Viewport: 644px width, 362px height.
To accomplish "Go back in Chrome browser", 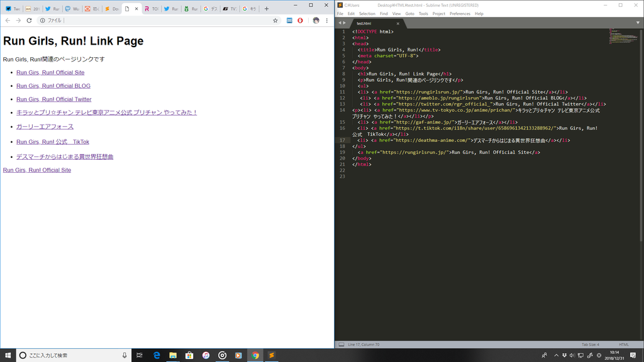I will pos(8,21).
